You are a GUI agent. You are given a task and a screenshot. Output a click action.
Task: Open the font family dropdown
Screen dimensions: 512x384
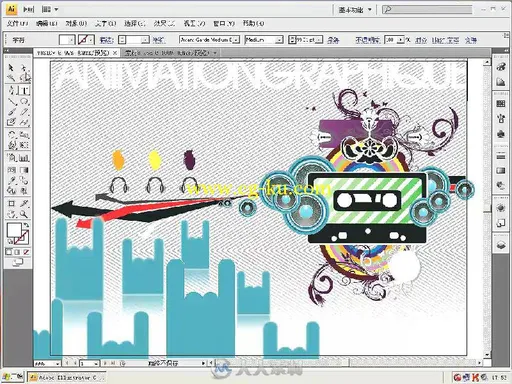click(x=236, y=40)
